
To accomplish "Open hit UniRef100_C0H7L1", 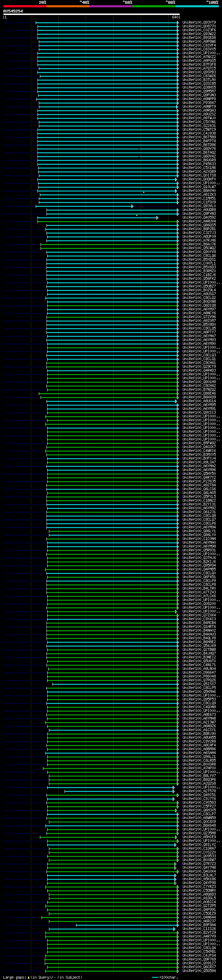I will (199, 263).
